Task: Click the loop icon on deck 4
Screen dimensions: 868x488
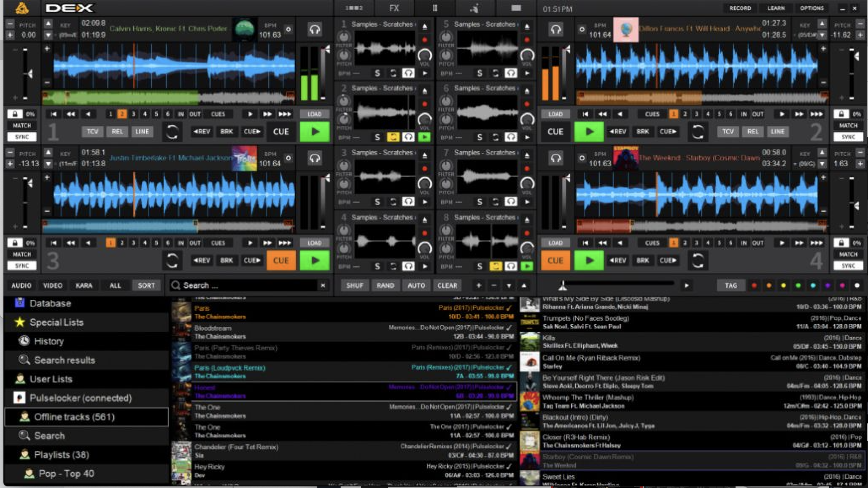Action: (x=698, y=260)
